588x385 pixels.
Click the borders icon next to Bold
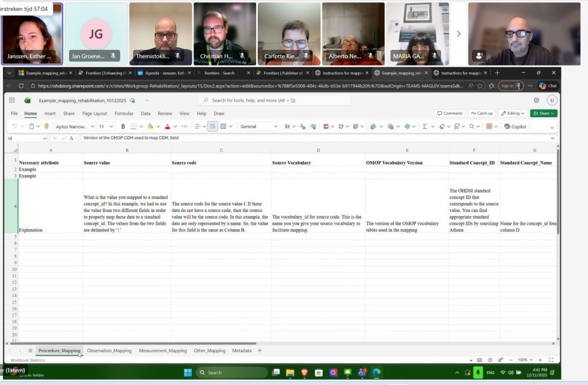[x=133, y=126]
